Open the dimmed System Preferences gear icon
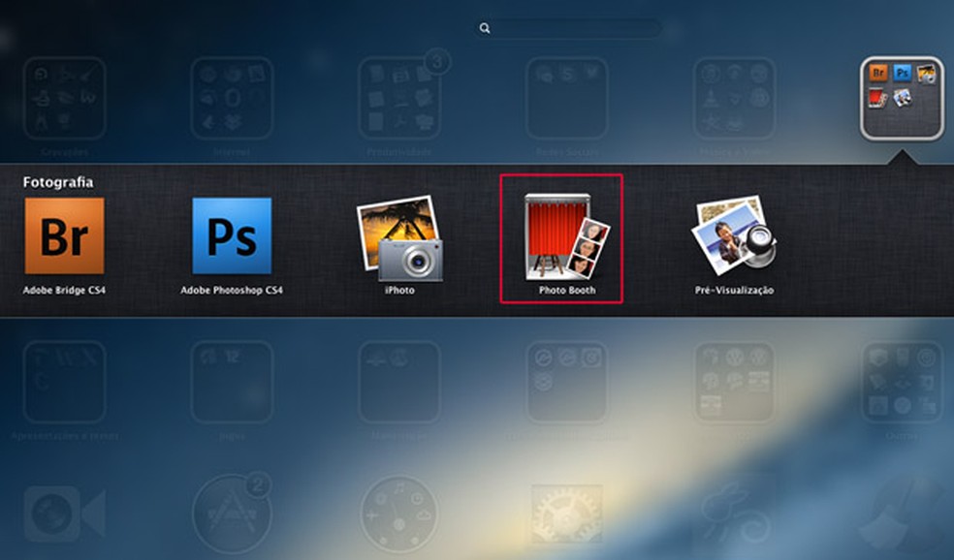This screenshot has width=954, height=560. point(567,514)
